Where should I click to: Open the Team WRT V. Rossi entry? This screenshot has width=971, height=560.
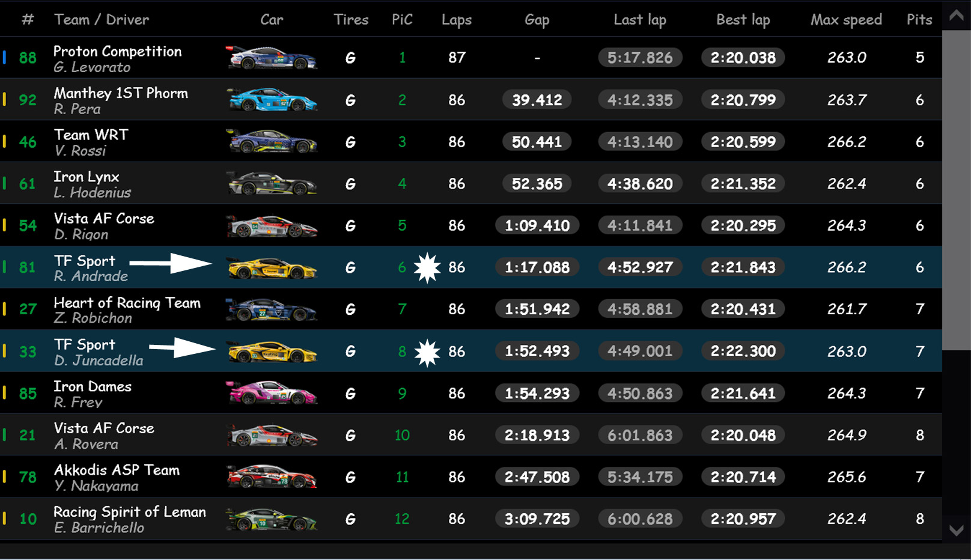(91, 142)
